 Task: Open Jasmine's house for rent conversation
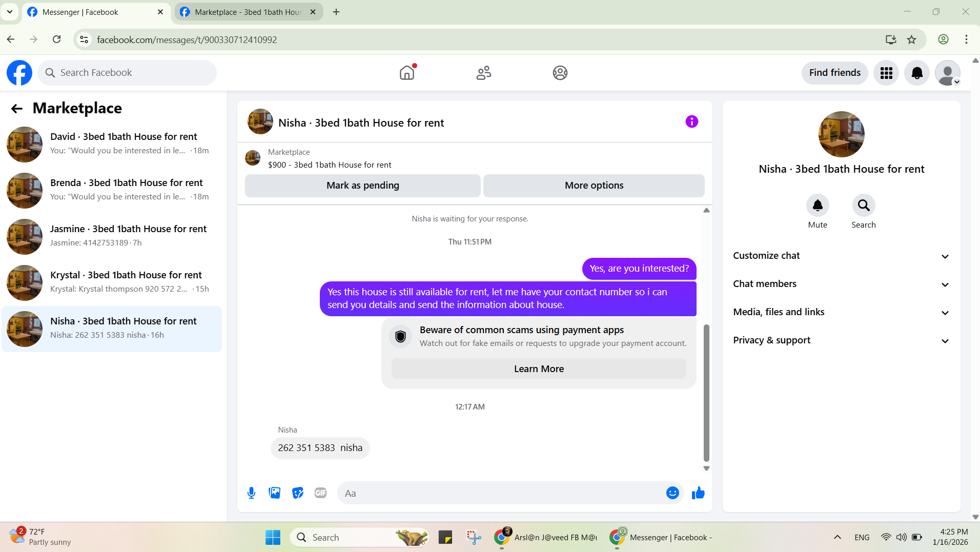[112, 236]
